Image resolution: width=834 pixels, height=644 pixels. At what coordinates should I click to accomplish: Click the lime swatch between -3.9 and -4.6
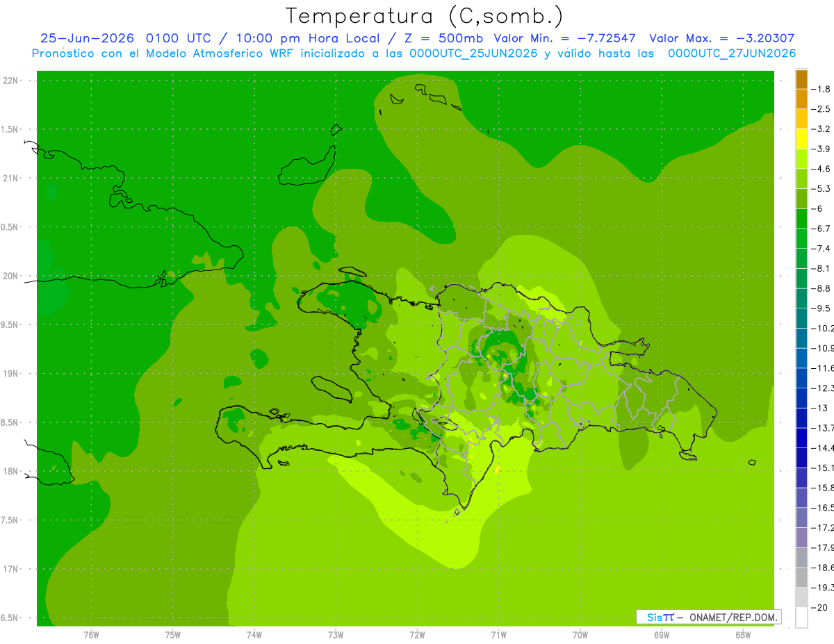(x=801, y=159)
